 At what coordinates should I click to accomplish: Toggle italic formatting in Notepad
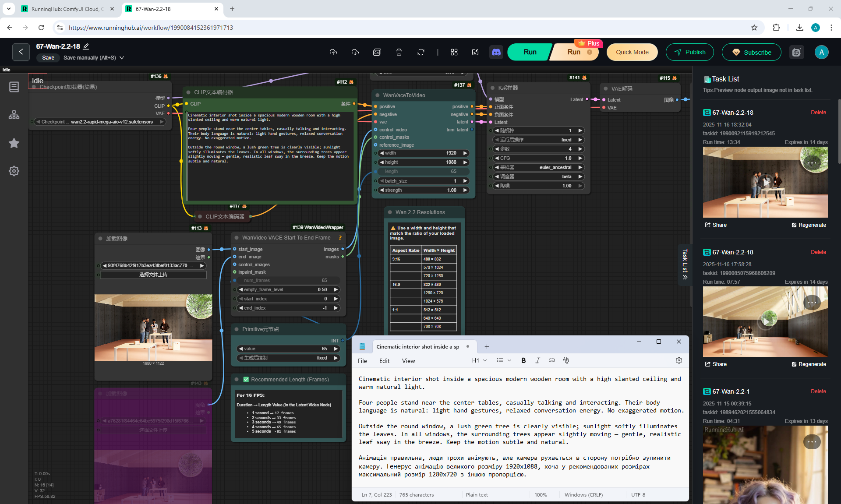537,360
